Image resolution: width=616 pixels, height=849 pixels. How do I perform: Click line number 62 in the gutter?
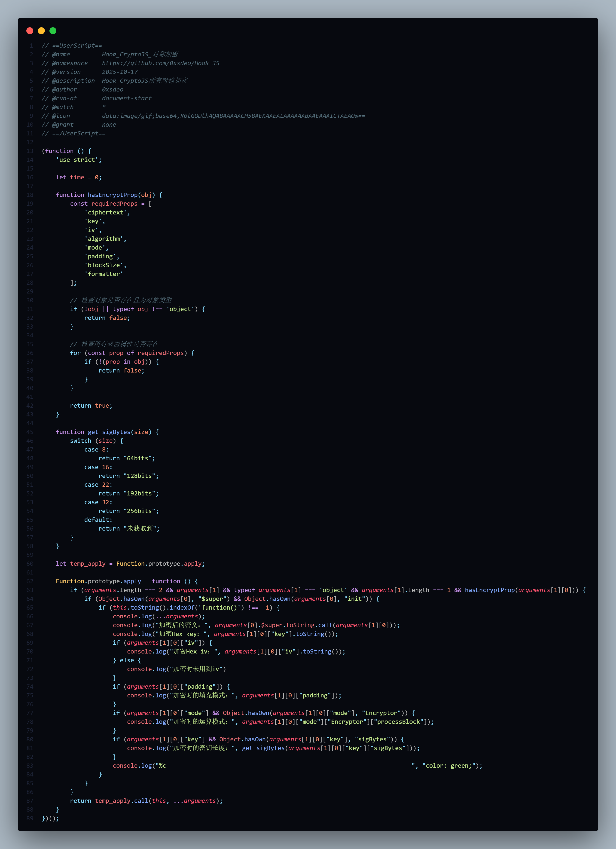click(x=30, y=581)
